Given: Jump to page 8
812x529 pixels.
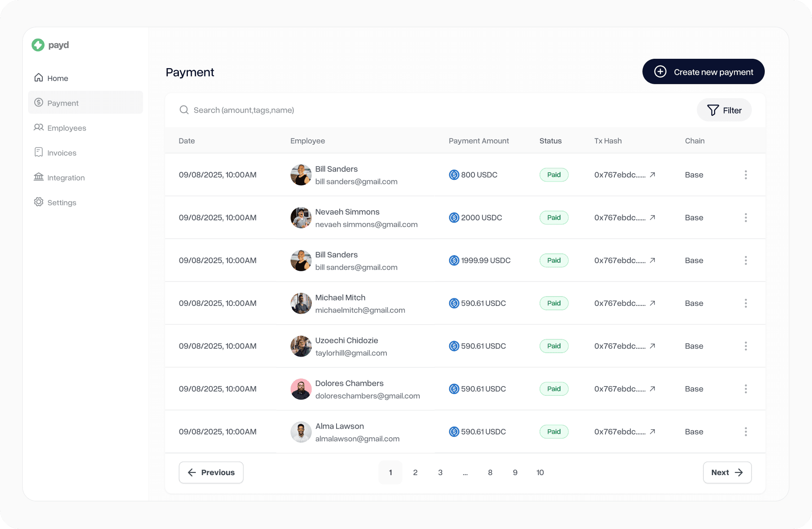Looking at the screenshot, I should (x=490, y=472).
